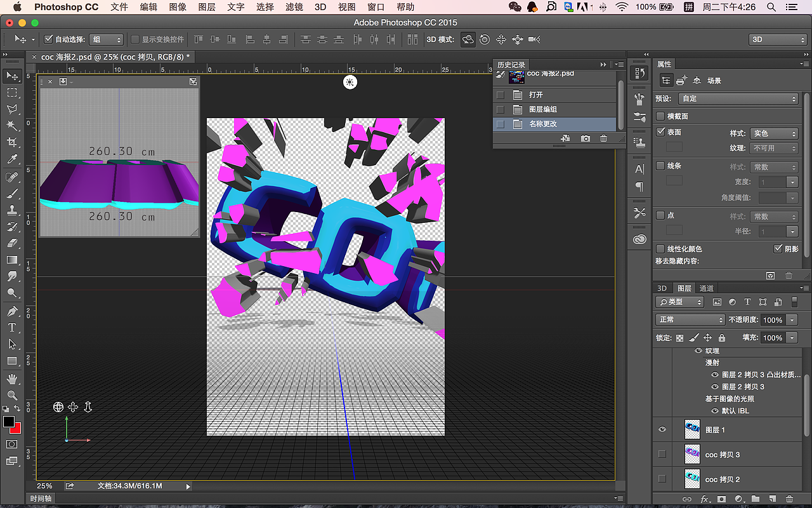Choose the Rectangle shape tool
Screen dimensions: 812x508
12,361
